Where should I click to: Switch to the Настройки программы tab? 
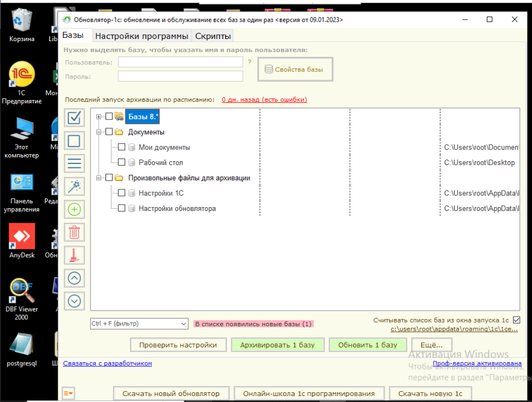142,36
